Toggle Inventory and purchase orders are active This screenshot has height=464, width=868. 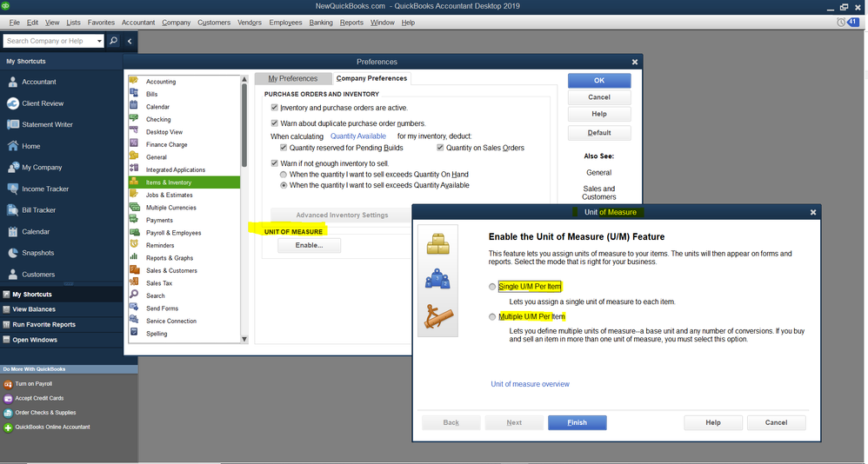(274, 107)
